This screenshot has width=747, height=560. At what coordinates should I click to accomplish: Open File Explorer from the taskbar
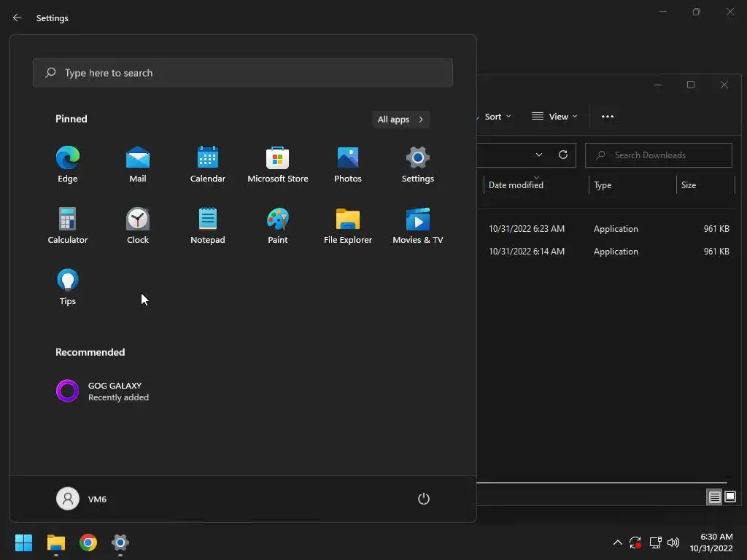[55, 542]
